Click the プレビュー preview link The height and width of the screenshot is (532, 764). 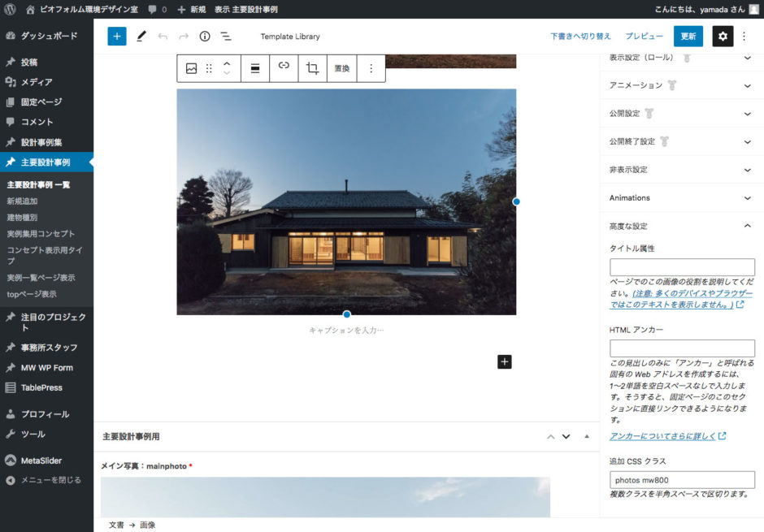pyautogui.click(x=645, y=36)
